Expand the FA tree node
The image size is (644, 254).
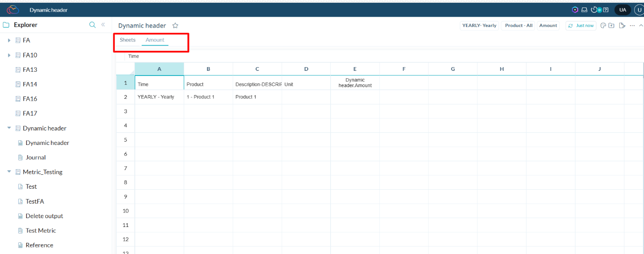(x=9, y=41)
